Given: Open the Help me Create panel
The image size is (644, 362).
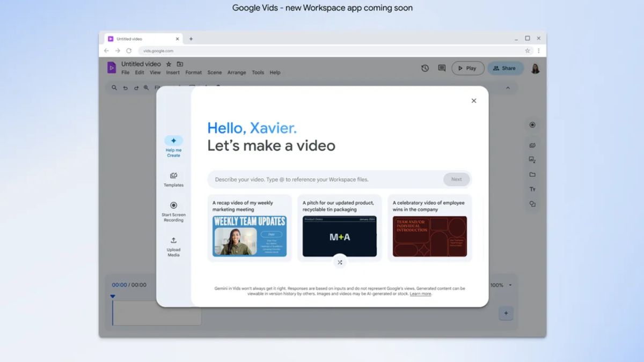Looking at the screenshot, I should (173, 146).
